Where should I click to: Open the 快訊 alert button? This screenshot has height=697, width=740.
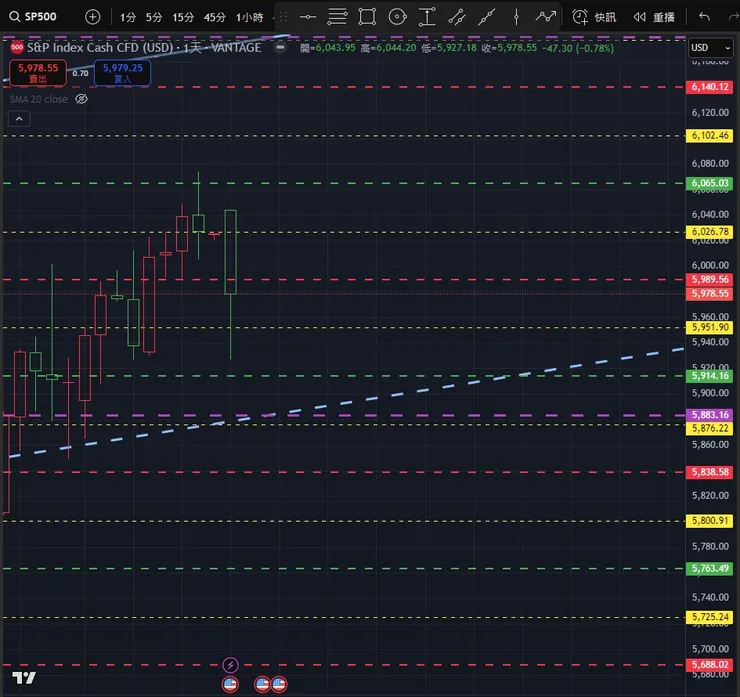point(594,17)
